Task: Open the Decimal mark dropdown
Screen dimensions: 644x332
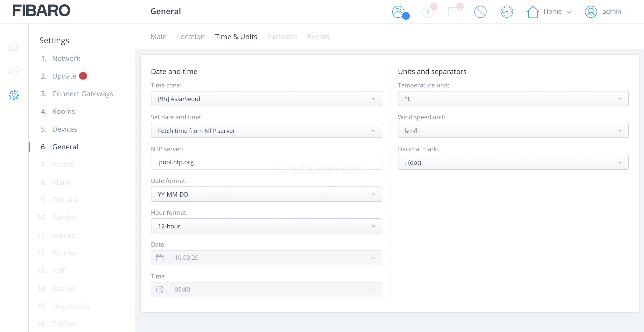Action: point(513,162)
